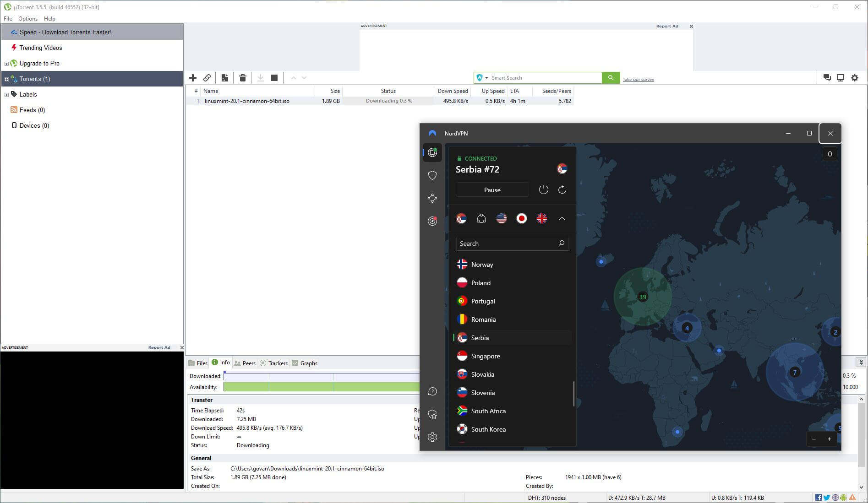Close the top advertisement banner

[x=691, y=26]
